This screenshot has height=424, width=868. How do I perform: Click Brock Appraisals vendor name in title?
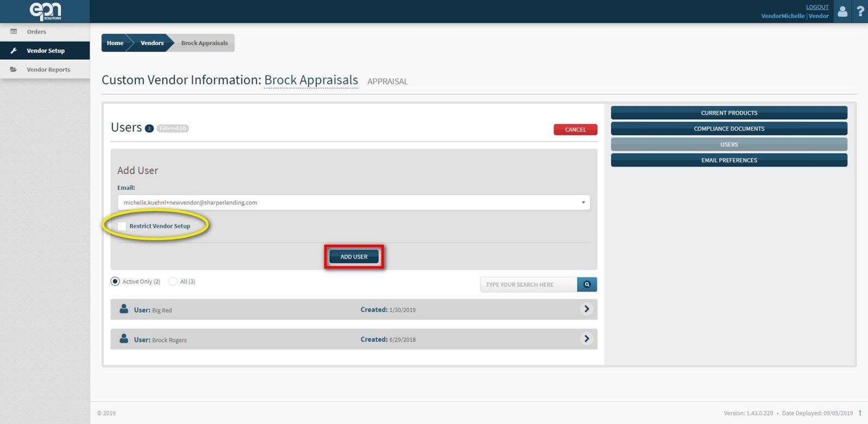pos(311,80)
